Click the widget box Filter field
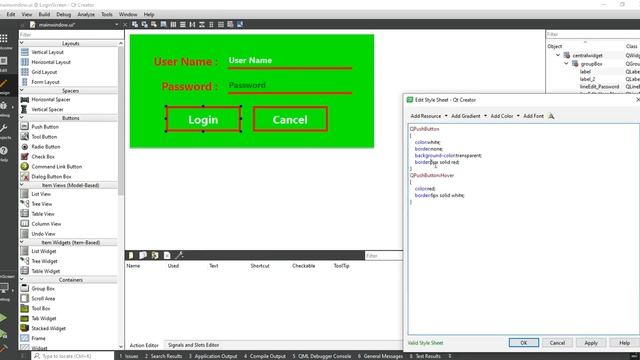This screenshot has width=640, height=360. tap(71, 35)
